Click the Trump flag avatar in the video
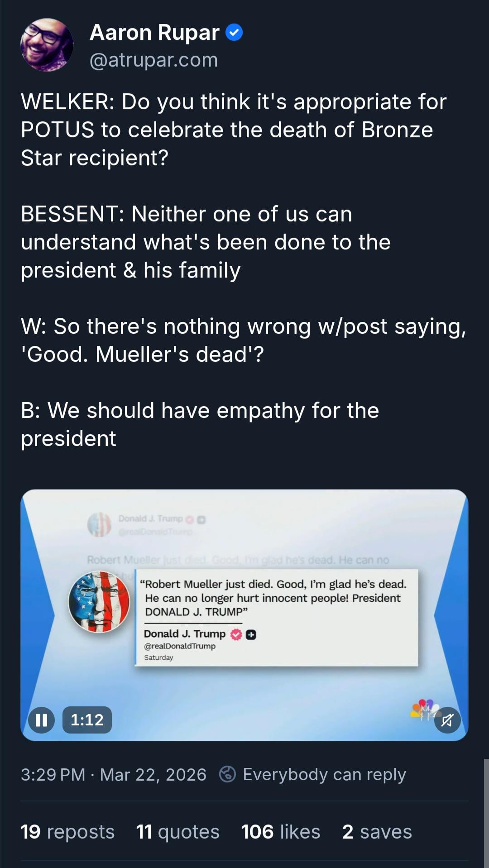Image resolution: width=489 pixels, height=868 pixels. [x=99, y=601]
